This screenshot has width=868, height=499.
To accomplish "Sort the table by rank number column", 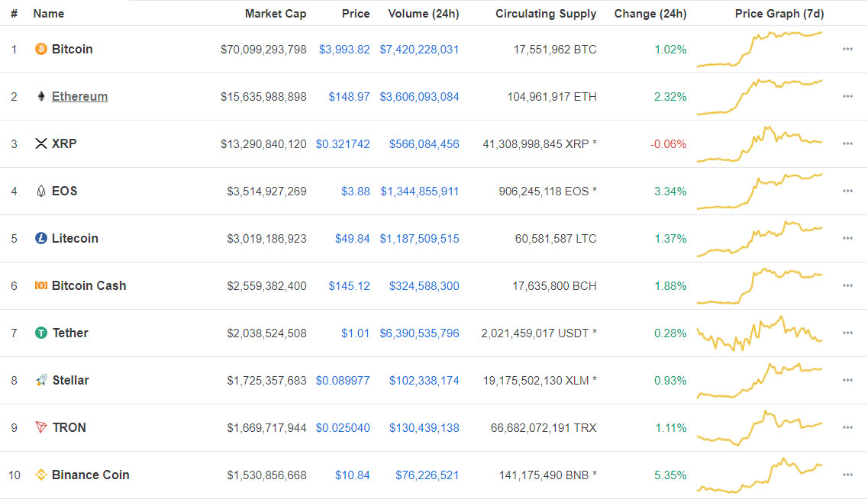I will tap(14, 14).
